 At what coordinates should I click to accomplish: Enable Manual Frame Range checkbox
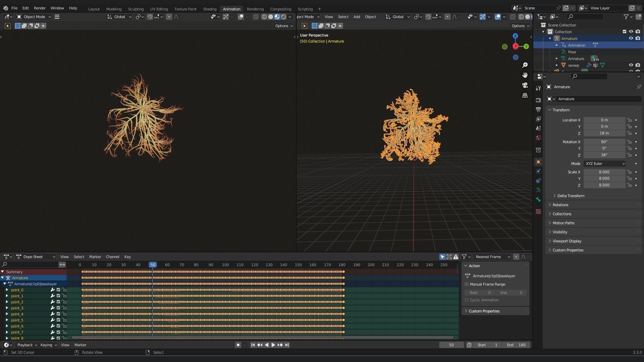pyautogui.click(x=467, y=284)
